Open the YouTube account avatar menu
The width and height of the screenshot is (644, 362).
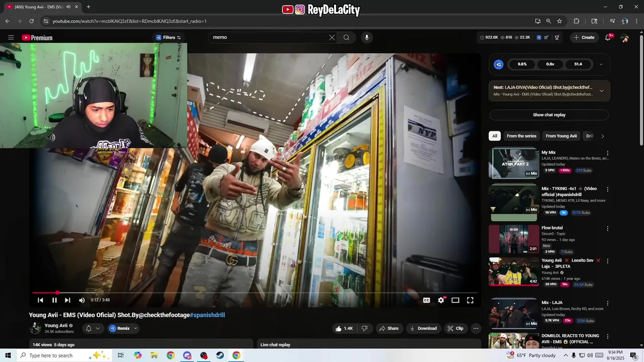pos(624,38)
